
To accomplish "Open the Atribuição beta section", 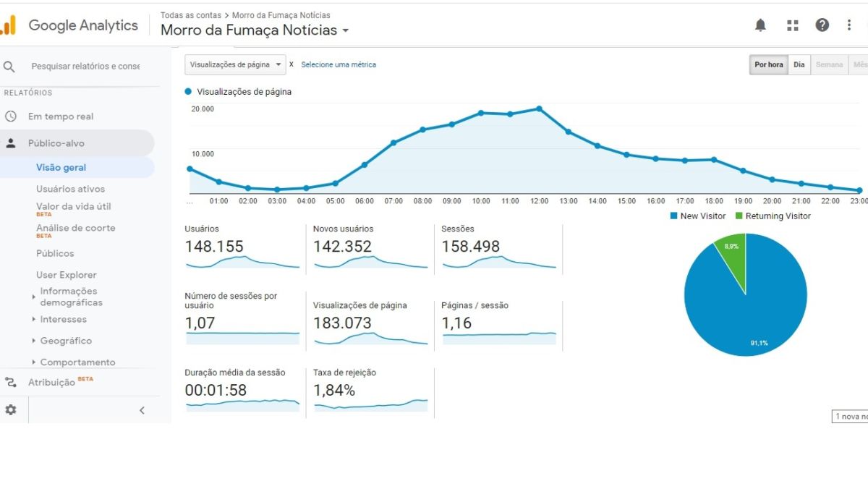I will coord(61,382).
